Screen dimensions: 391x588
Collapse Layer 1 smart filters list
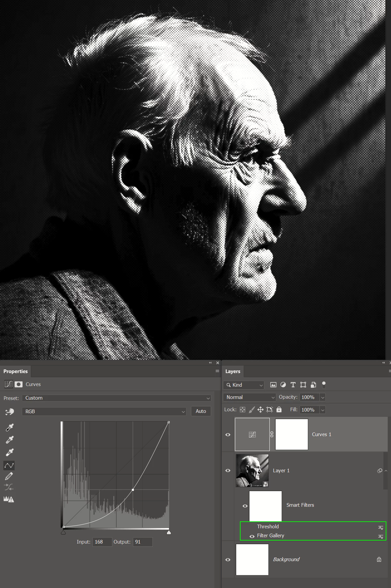(x=386, y=471)
